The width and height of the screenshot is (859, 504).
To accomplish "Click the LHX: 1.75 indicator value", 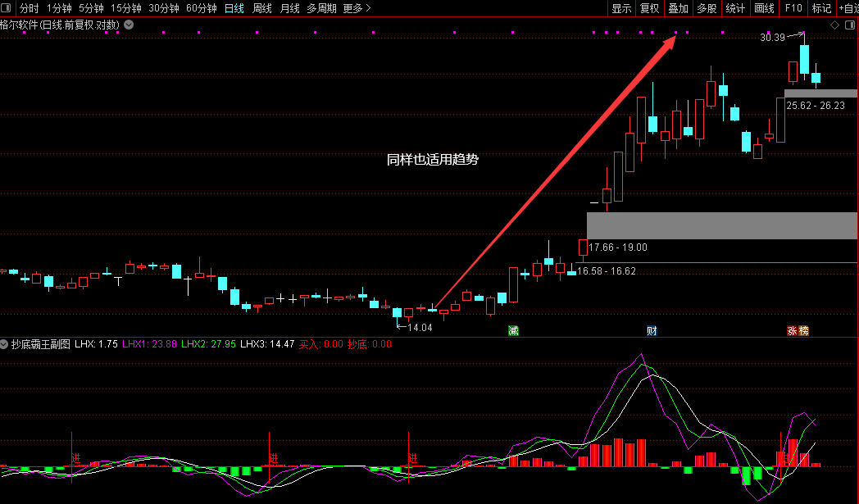I will (x=97, y=344).
